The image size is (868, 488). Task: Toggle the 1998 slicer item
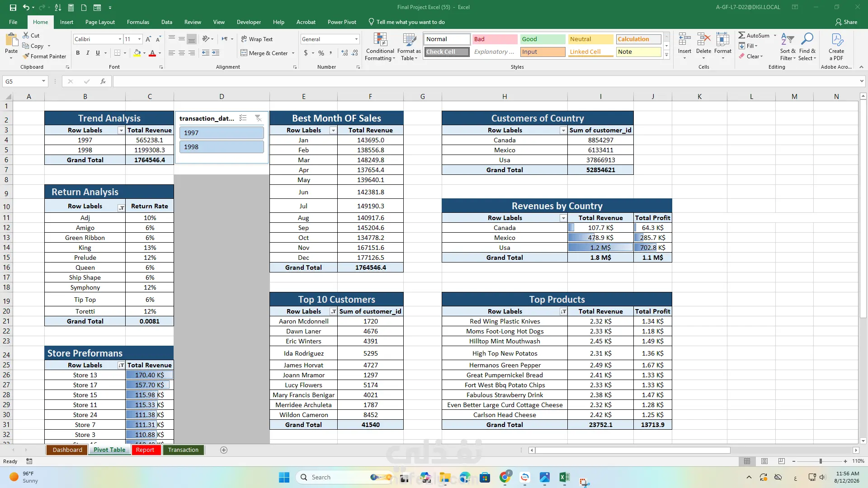coord(222,147)
